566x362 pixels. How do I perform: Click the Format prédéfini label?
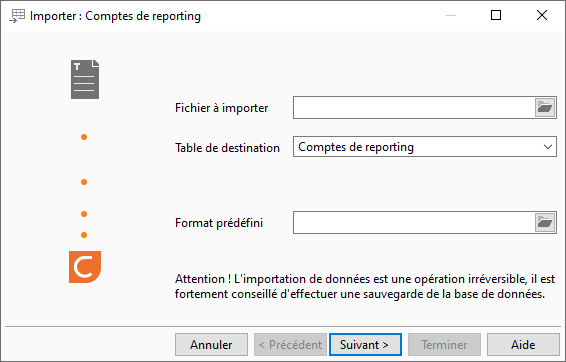tap(219, 223)
